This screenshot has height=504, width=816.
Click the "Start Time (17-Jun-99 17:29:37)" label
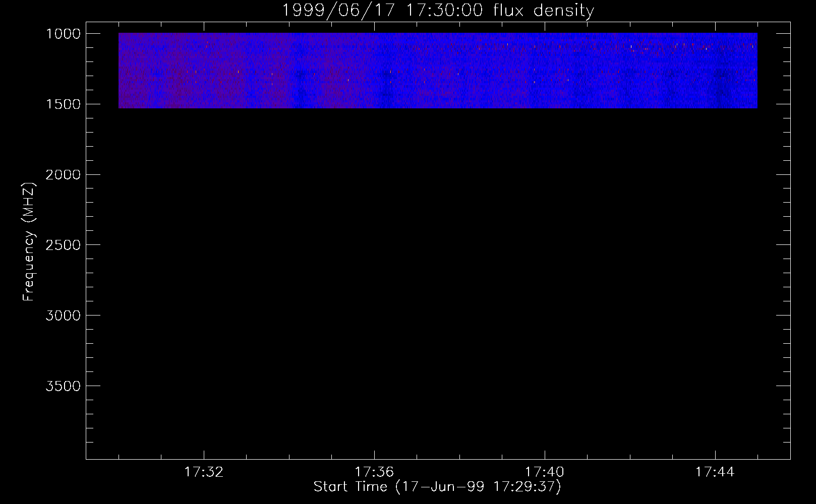[x=437, y=487]
